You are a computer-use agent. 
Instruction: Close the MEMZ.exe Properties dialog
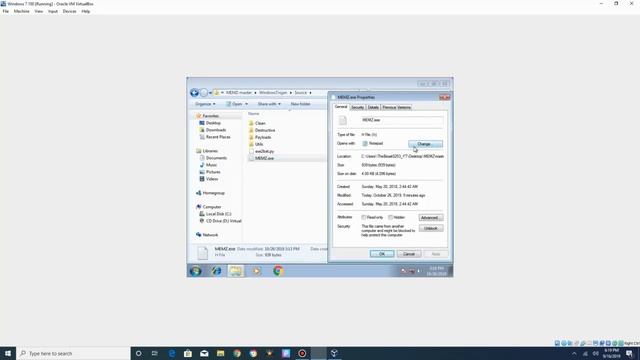[x=444, y=97]
